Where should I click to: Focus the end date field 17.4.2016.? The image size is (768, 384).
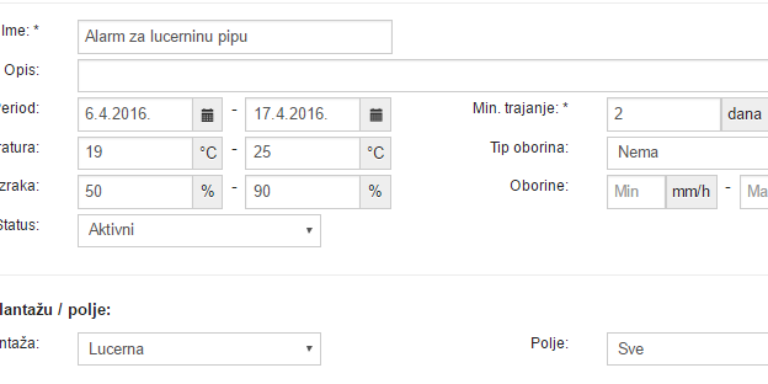pyautogui.click(x=303, y=115)
